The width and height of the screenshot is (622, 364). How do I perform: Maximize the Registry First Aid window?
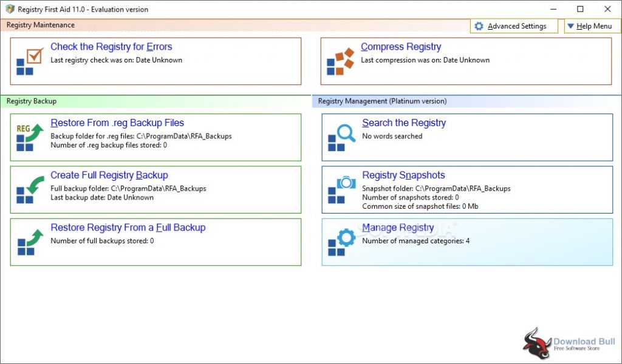(x=580, y=9)
